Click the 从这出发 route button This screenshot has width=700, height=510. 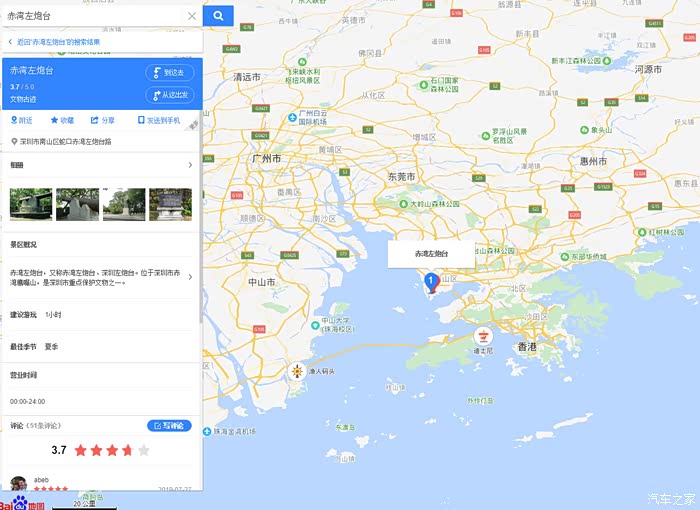(170, 95)
